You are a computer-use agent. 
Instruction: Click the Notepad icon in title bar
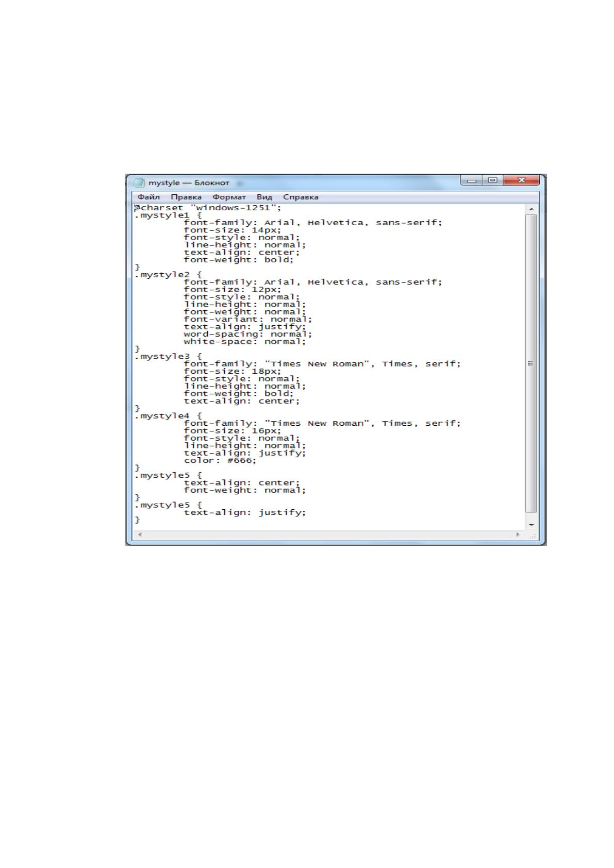point(139,182)
